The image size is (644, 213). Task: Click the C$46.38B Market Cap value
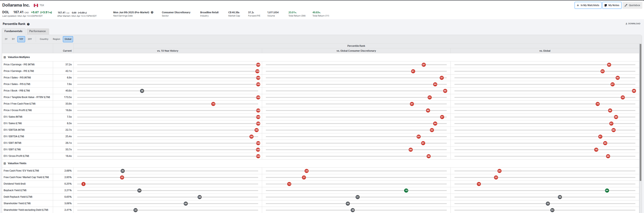(x=234, y=12)
